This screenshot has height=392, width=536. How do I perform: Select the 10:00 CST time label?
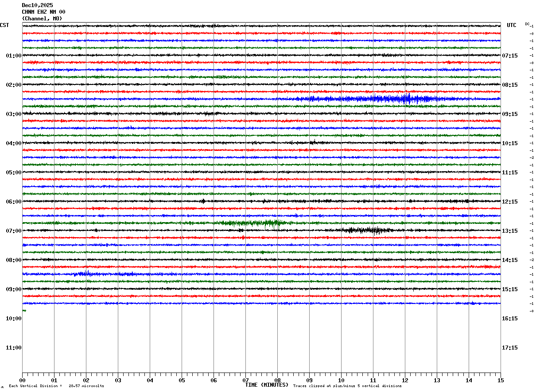[13, 318]
